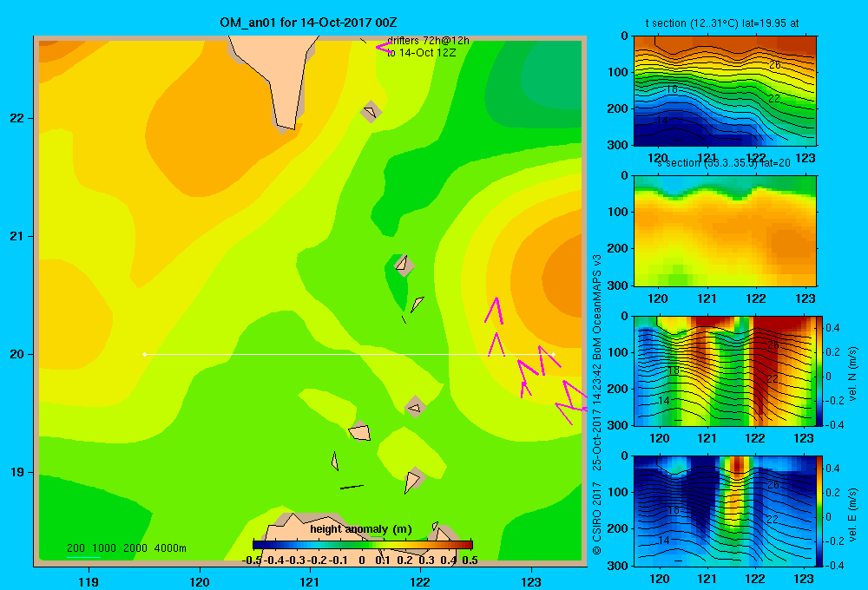The image size is (868, 590).
Task: Click the 120 longitude label under the vel. N panel
Action: (x=659, y=438)
